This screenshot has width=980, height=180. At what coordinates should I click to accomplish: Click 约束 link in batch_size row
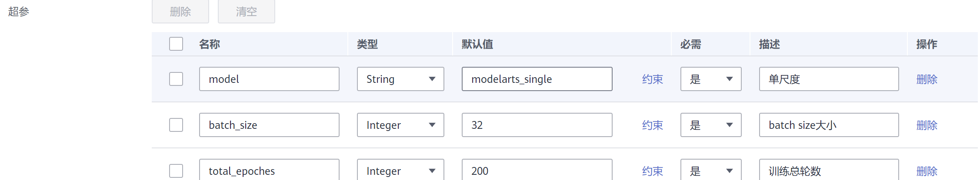(x=652, y=125)
